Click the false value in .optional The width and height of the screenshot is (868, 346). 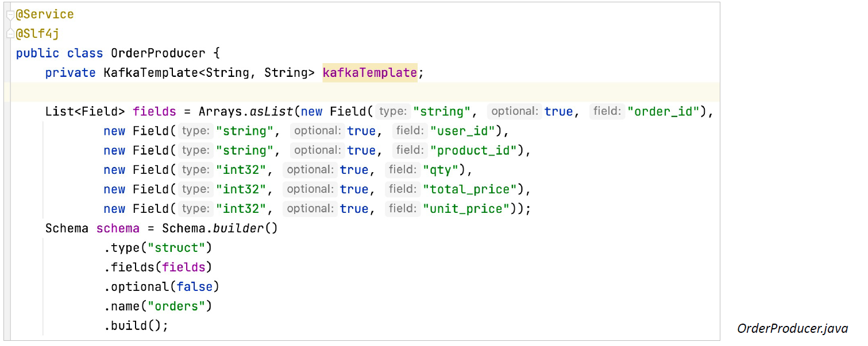[195, 287]
